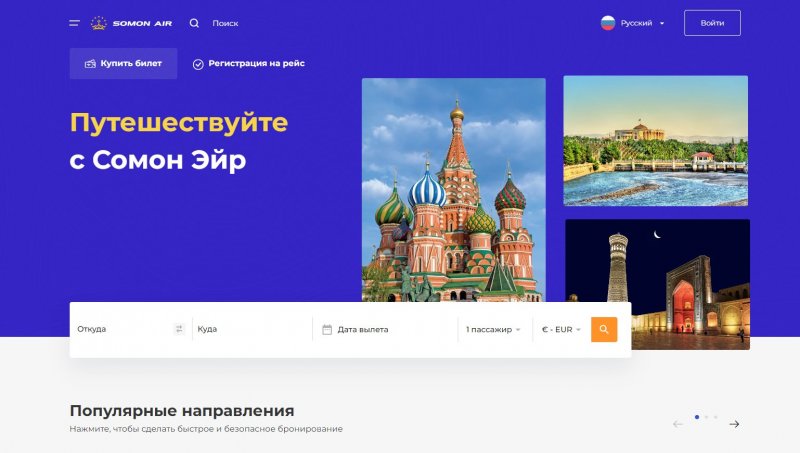
Task: Expand the Русский language dropdown
Action: [x=642, y=23]
